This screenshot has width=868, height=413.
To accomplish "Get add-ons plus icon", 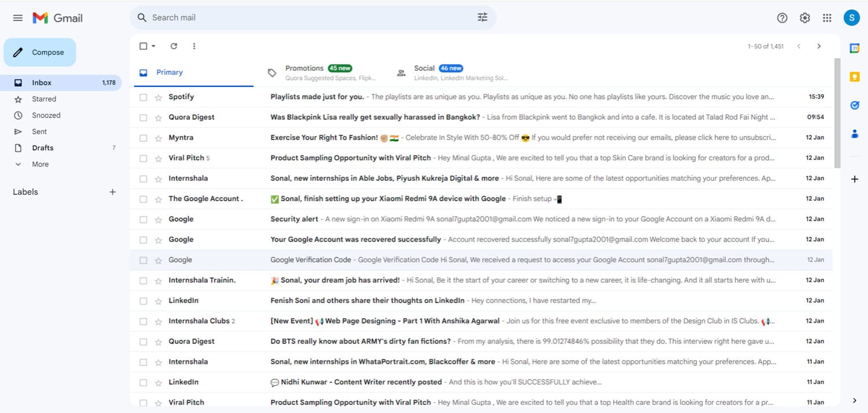I will pyautogui.click(x=855, y=179).
